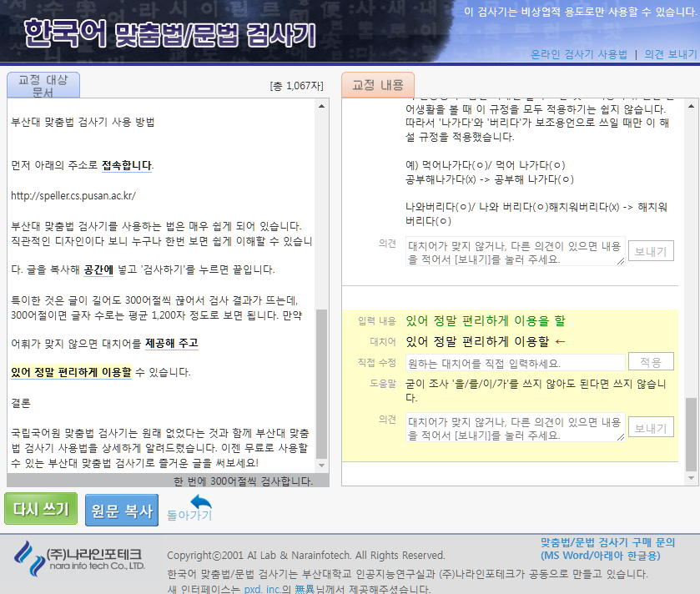The height and width of the screenshot is (594, 700).
Task: Click the scroll-up arrow of the document panel
Action: (x=321, y=106)
